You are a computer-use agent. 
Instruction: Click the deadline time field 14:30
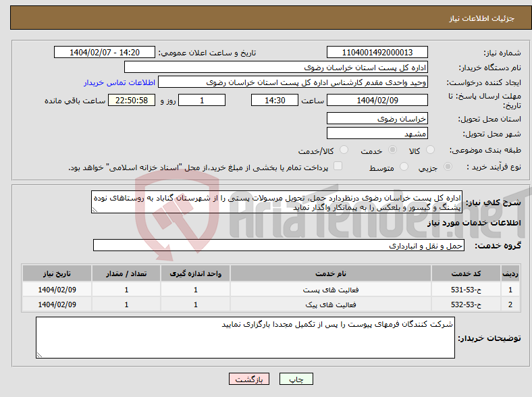click(275, 100)
